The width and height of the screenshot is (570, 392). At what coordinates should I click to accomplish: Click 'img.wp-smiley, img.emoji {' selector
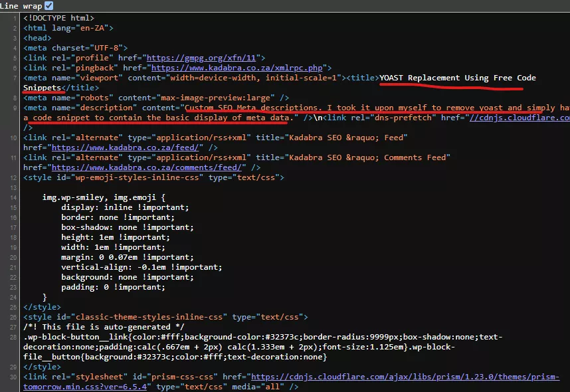click(104, 197)
